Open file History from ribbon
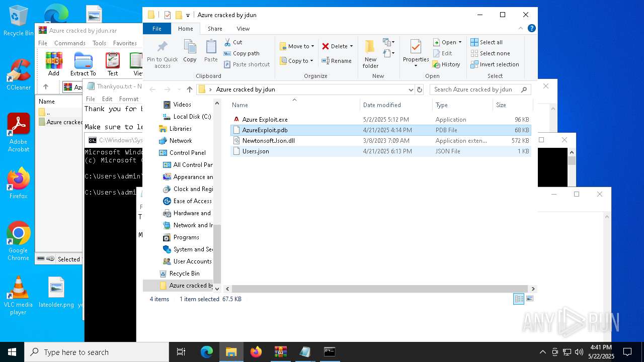 tap(446, 64)
